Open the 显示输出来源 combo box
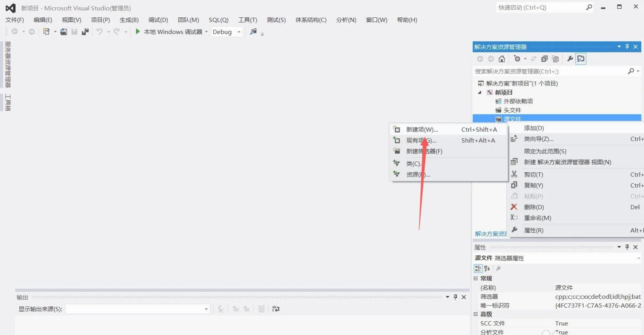Viewport: 644px width, 335px height. [x=138, y=309]
